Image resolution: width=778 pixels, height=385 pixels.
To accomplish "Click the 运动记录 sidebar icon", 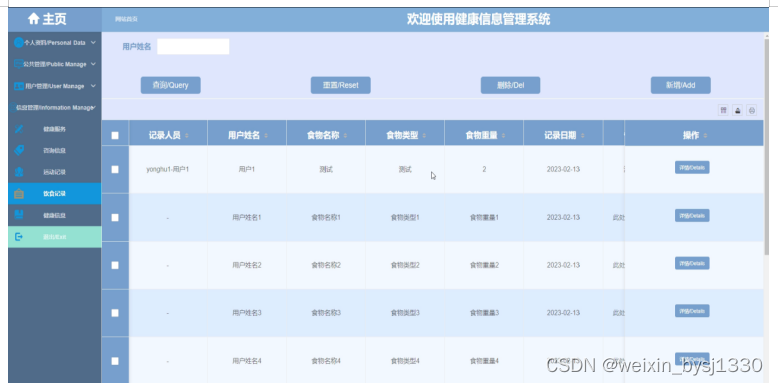I will [x=19, y=172].
